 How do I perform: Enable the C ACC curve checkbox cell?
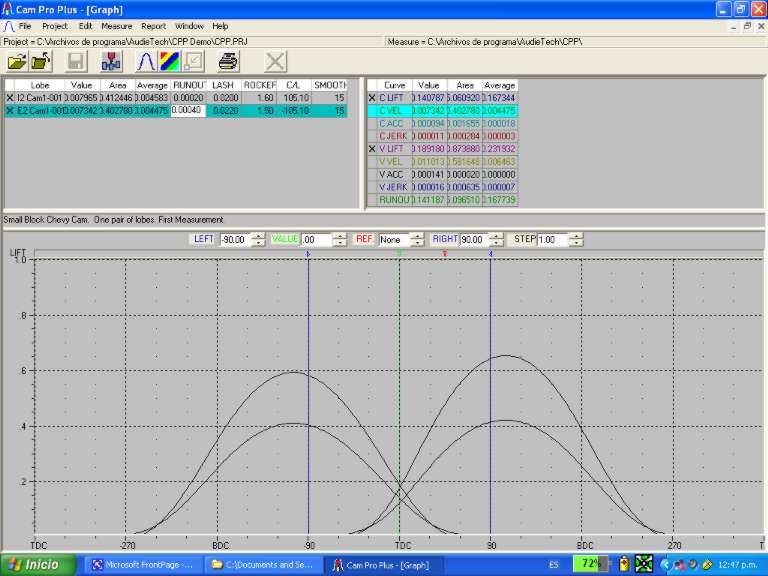[x=372, y=123]
